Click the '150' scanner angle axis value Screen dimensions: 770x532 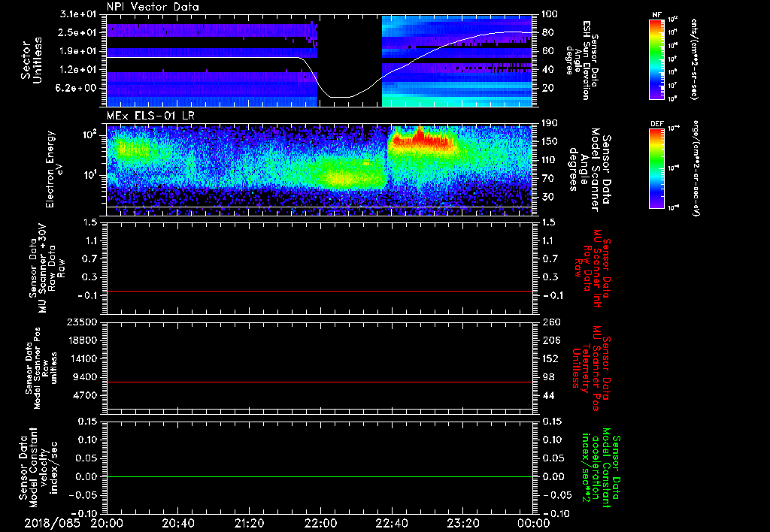pyautogui.click(x=550, y=141)
